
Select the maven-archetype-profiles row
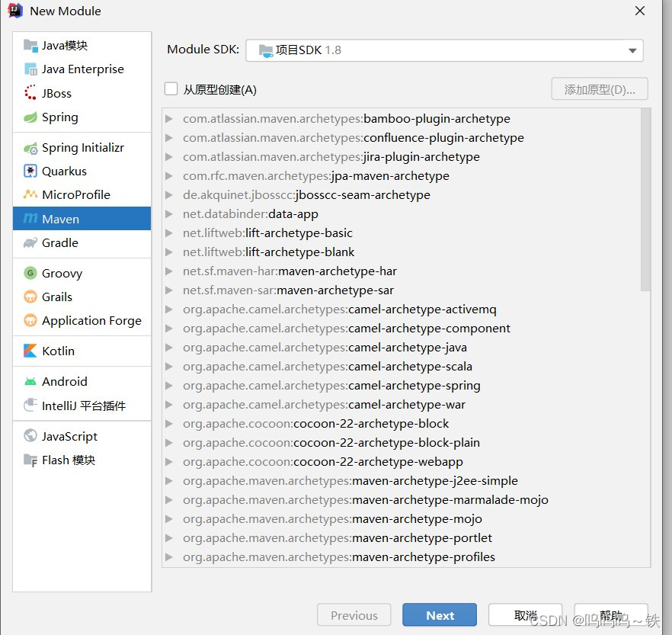click(402, 557)
